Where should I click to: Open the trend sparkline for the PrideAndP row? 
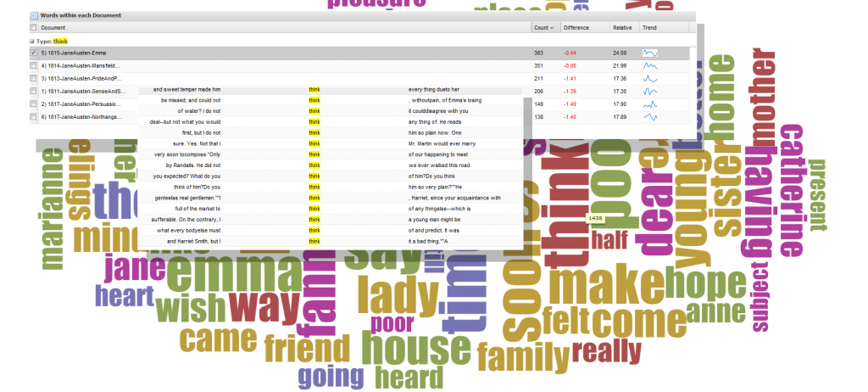(650, 78)
